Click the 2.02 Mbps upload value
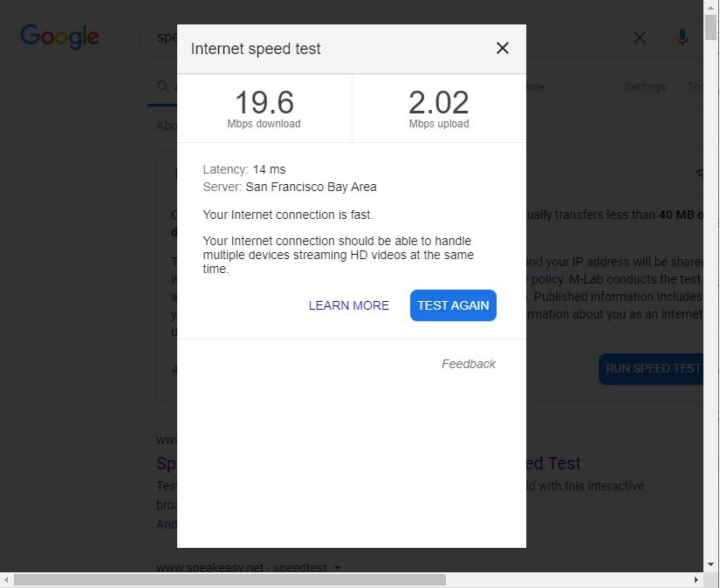The height and width of the screenshot is (588, 720). tap(438, 102)
